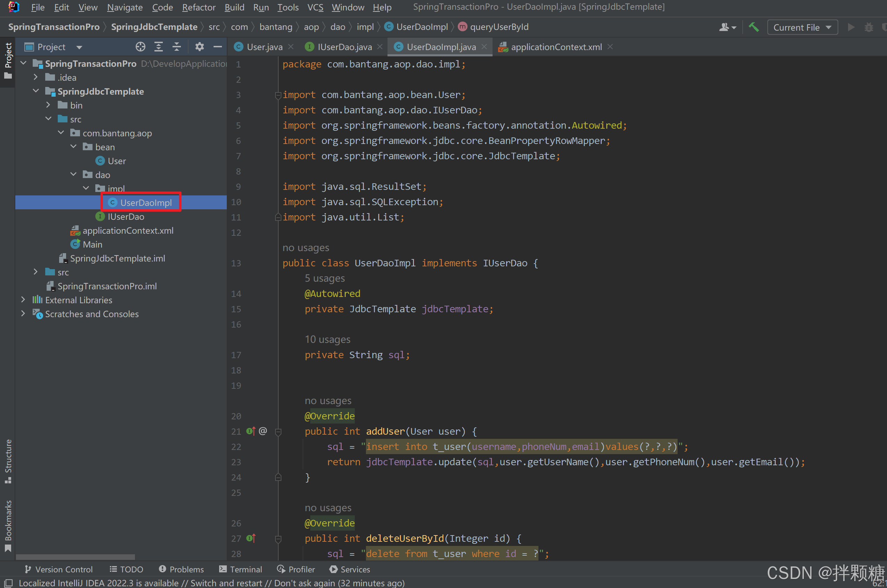Open Project panel settings gear

pos(200,47)
